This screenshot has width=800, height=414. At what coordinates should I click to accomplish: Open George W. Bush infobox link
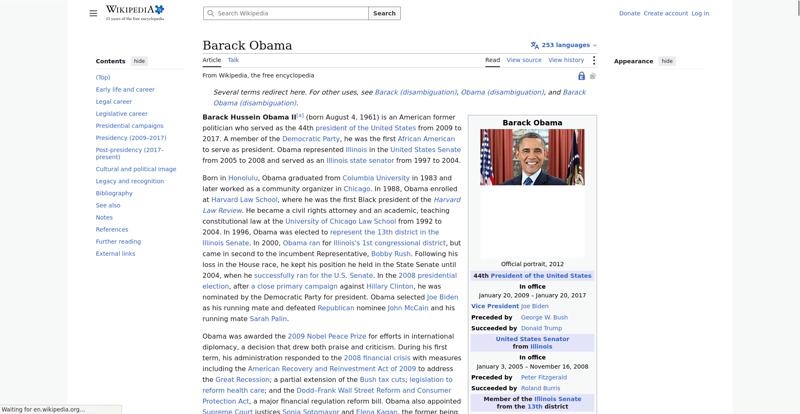point(544,318)
